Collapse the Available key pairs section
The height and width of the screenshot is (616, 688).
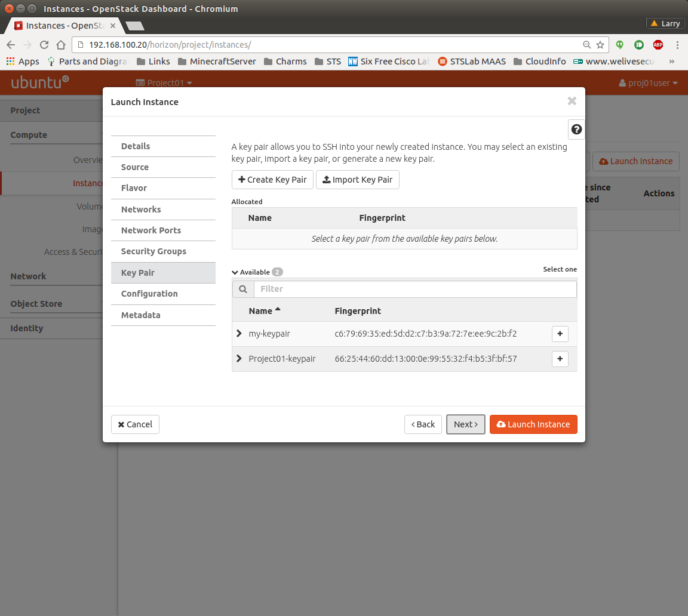[x=235, y=272]
